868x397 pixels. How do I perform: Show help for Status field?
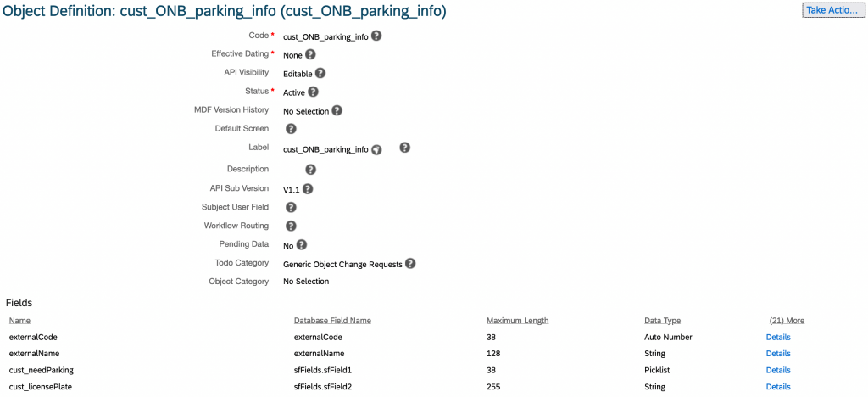click(313, 92)
